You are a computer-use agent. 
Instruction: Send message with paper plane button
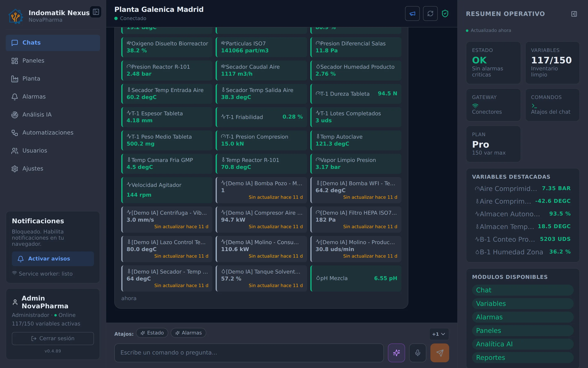click(440, 353)
